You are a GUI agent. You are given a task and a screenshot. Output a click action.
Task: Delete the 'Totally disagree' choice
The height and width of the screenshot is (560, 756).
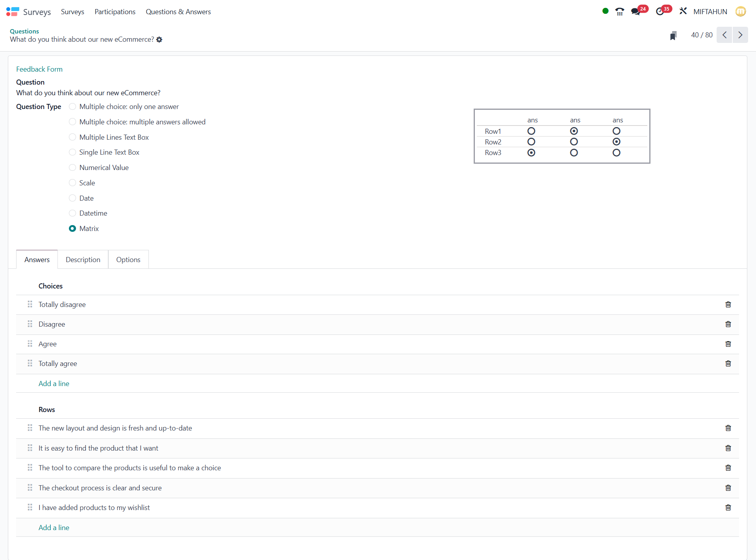click(x=728, y=305)
